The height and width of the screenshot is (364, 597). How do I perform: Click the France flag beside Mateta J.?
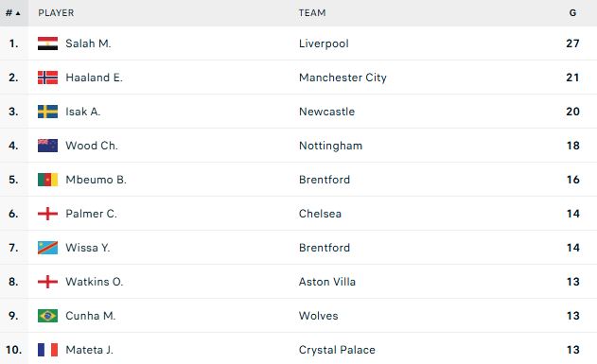[x=47, y=350]
